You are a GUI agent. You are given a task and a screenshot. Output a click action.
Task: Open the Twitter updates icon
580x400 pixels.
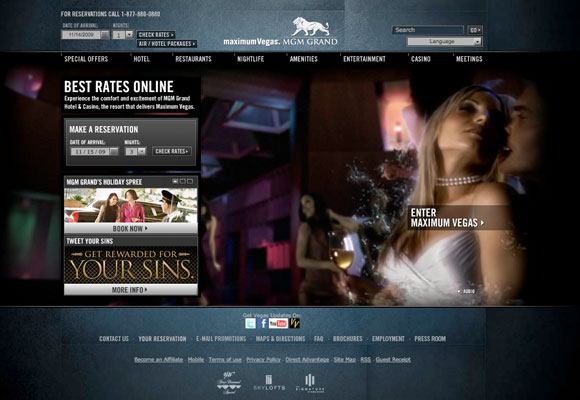250,323
